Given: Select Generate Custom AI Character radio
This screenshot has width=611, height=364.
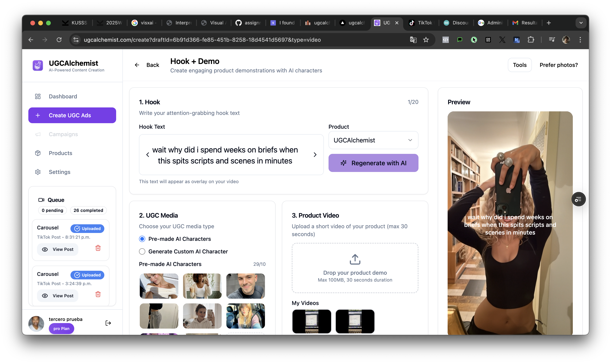Looking at the screenshot, I should click(x=142, y=251).
